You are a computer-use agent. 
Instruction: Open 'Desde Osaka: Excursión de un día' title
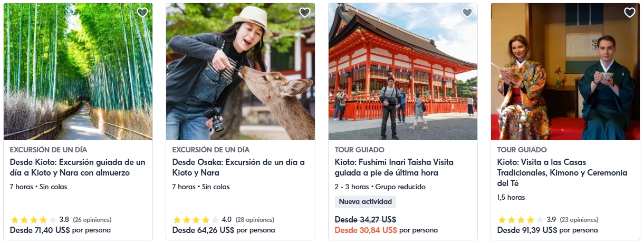(238, 168)
